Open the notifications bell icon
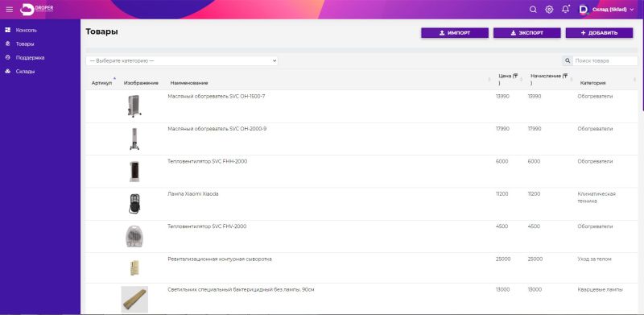 pos(566,10)
